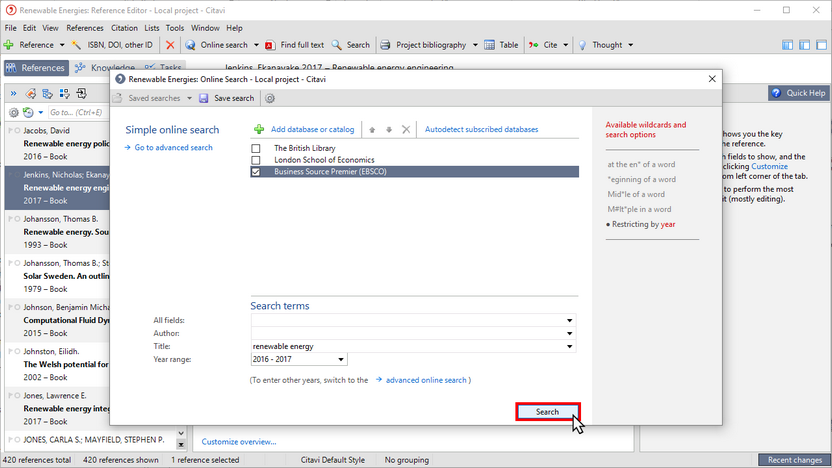Click the gear settings icon in dialog toolbar
Image resolution: width=832 pixels, height=468 pixels.
pyautogui.click(x=270, y=98)
